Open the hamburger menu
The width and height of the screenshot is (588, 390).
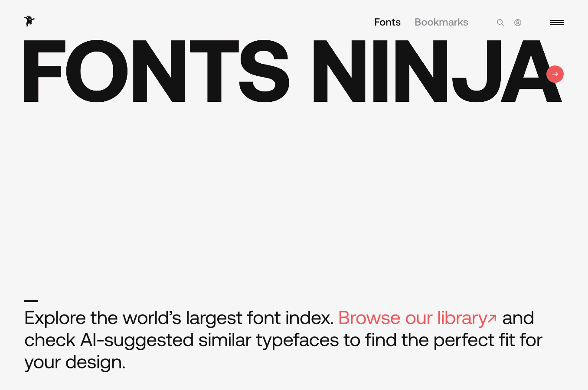coord(557,23)
